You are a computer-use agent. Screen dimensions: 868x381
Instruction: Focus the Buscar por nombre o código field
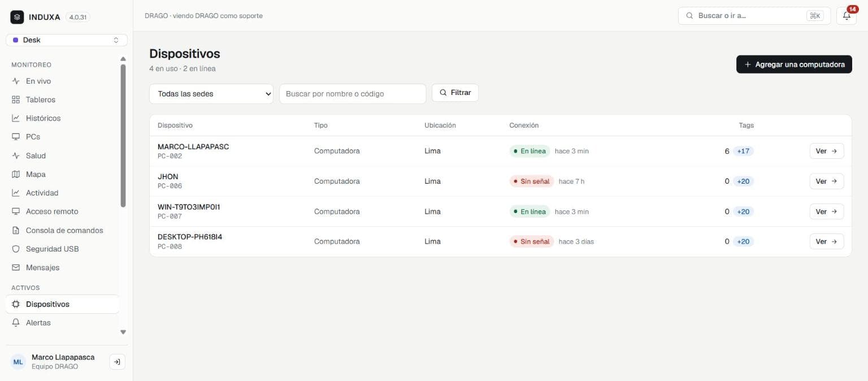tap(353, 94)
